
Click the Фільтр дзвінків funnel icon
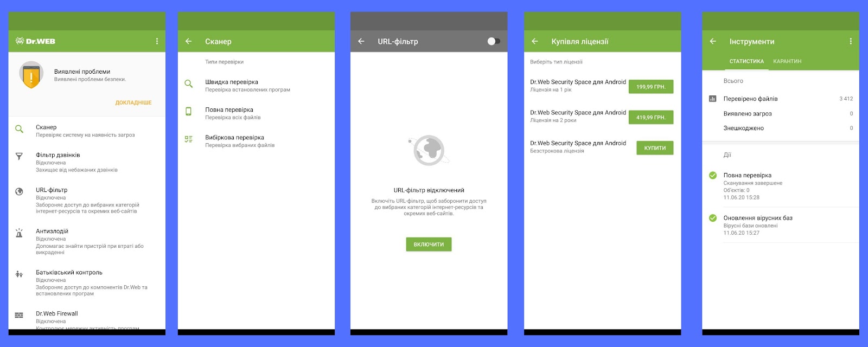tap(19, 156)
